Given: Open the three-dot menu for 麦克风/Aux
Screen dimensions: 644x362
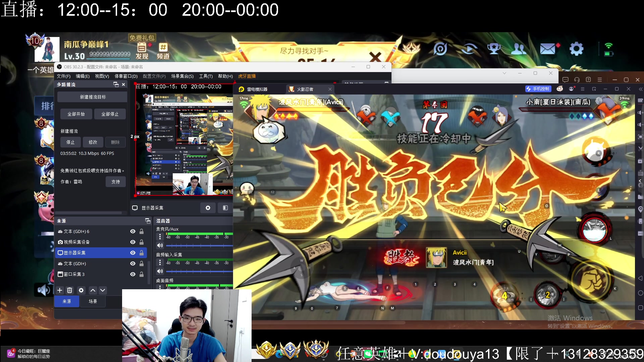Looking at the screenshot, I should tap(160, 237).
